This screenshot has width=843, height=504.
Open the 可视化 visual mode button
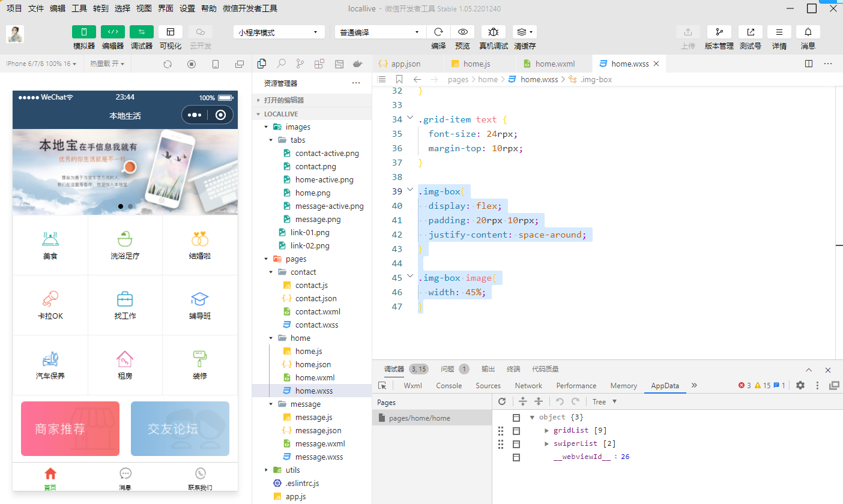171,32
